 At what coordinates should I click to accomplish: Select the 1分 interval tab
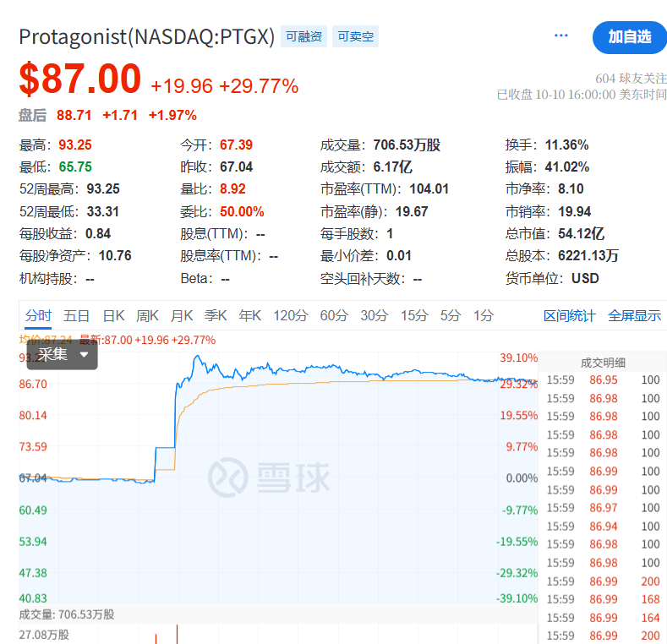click(x=483, y=315)
